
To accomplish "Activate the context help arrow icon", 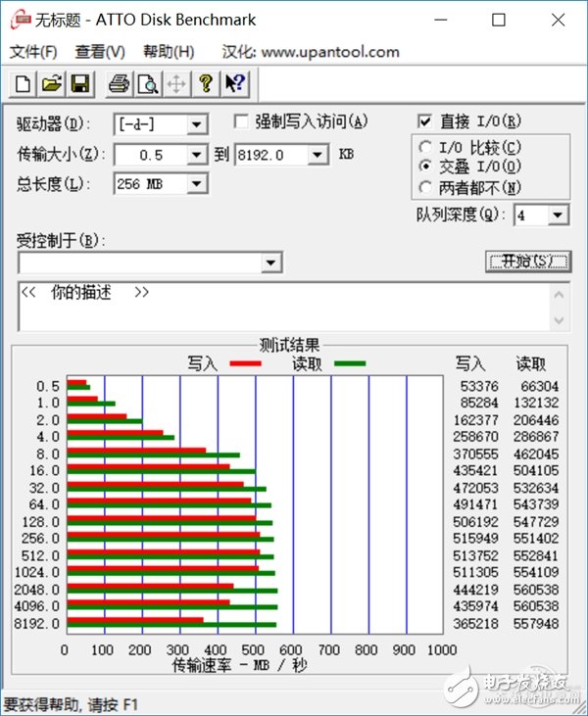I will pos(234,84).
